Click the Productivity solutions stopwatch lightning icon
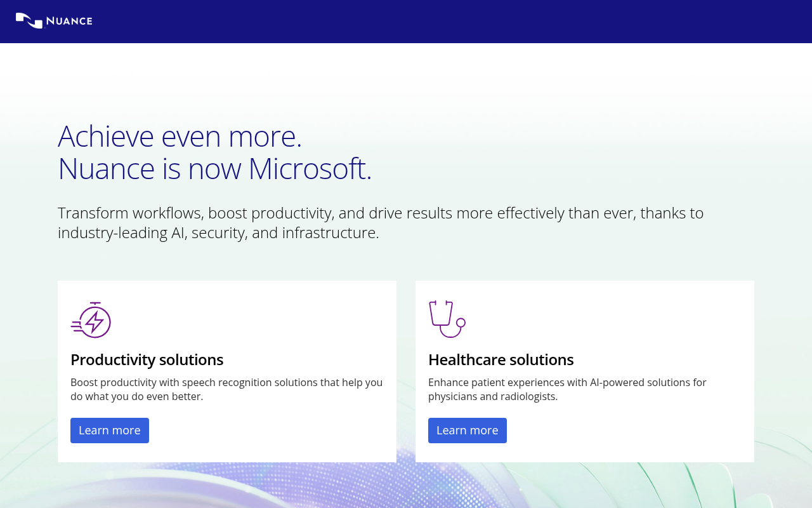The width and height of the screenshot is (812, 508). [x=91, y=320]
